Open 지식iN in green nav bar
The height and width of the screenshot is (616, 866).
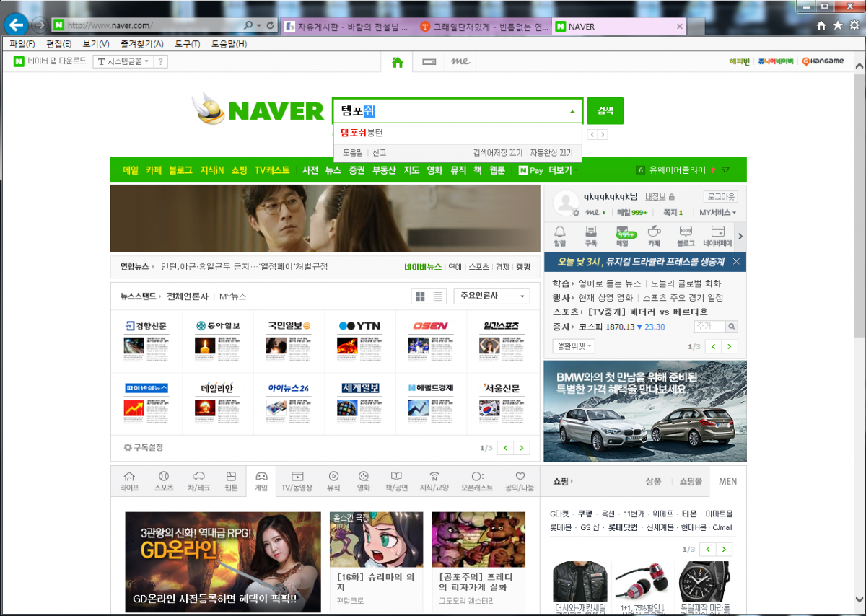(x=212, y=170)
